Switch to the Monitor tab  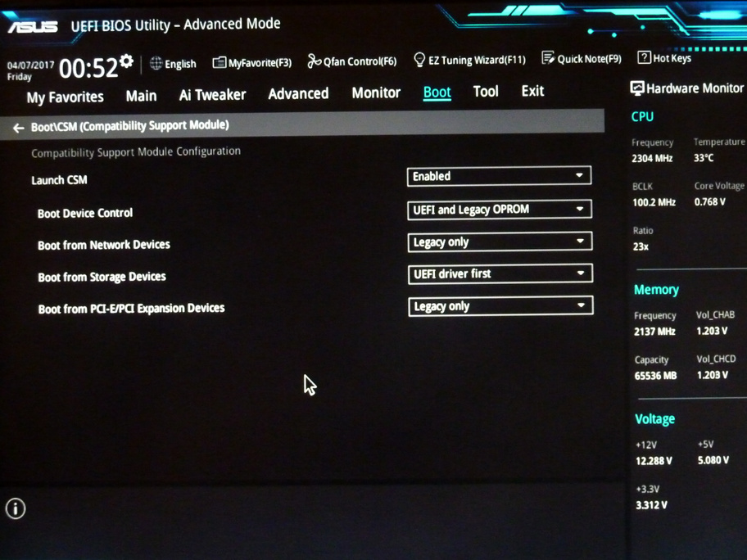[376, 93]
